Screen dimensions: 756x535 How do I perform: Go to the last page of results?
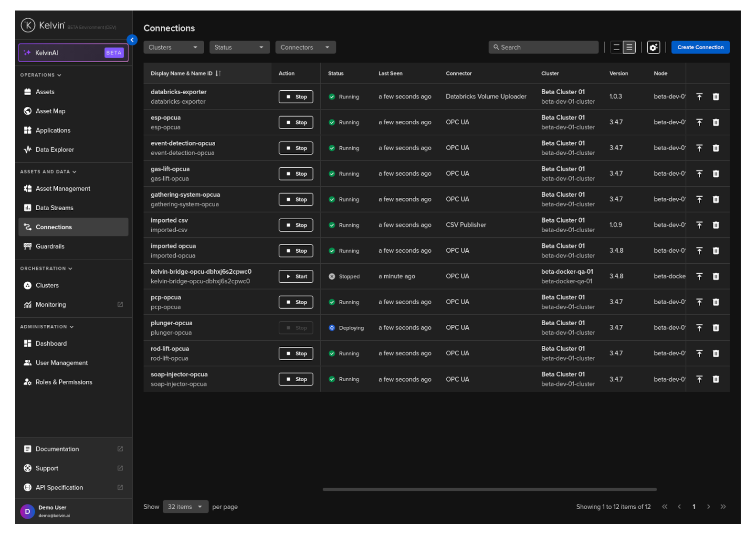[x=723, y=507]
